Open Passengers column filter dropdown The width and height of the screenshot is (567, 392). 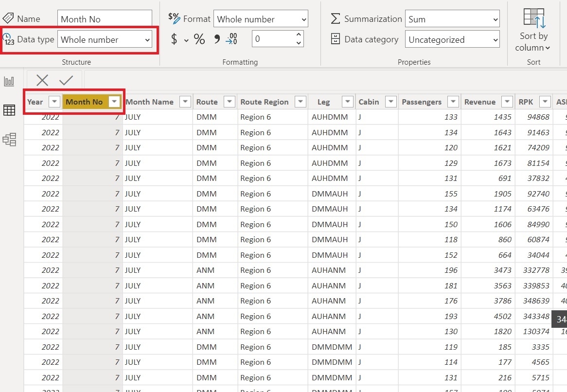(x=453, y=102)
